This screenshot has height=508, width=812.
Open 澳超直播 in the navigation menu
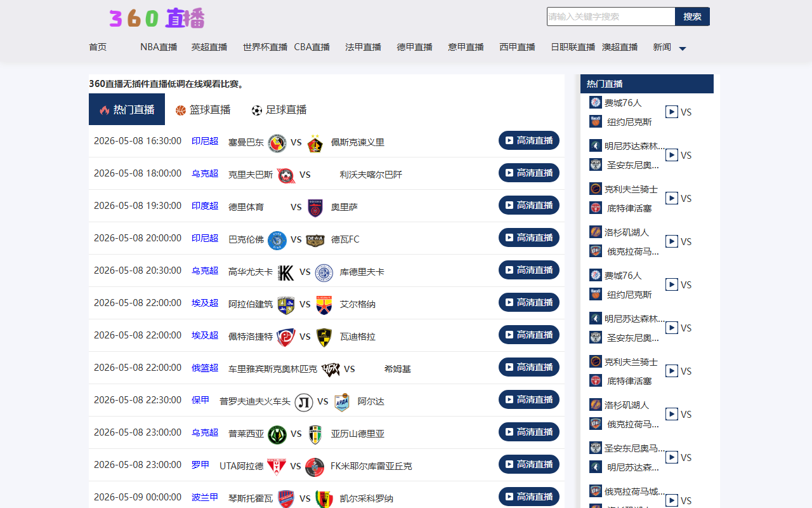click(620, 47)
